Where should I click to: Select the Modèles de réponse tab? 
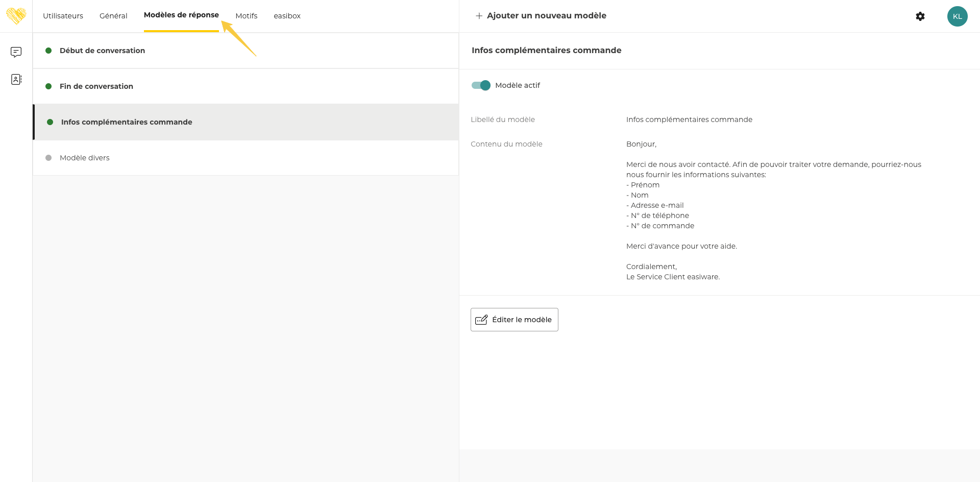[181, 15]
